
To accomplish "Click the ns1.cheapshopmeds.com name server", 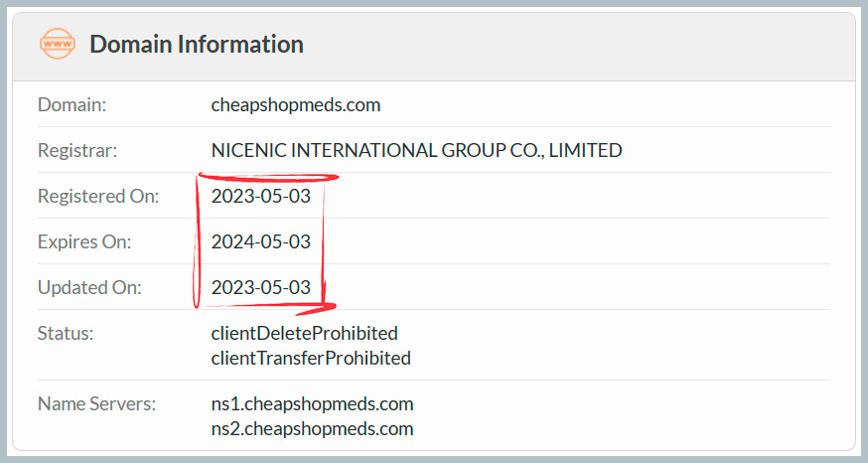I will click(x=312, y=404).
